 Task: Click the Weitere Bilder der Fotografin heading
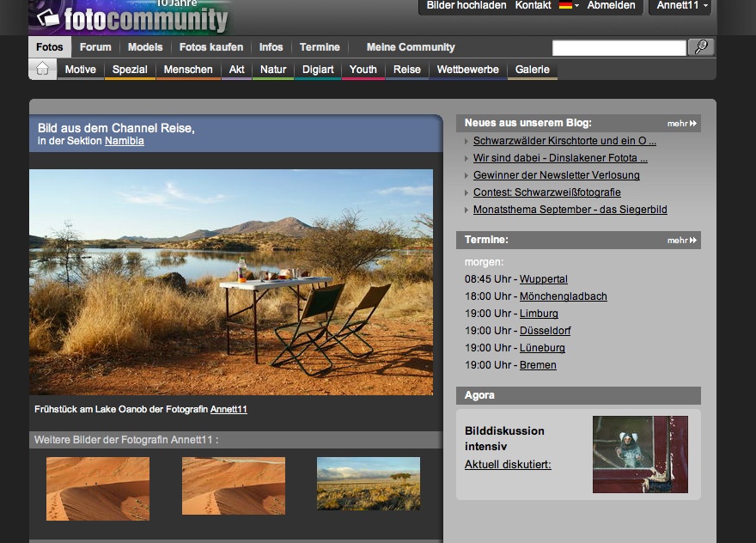coord(126,440)
